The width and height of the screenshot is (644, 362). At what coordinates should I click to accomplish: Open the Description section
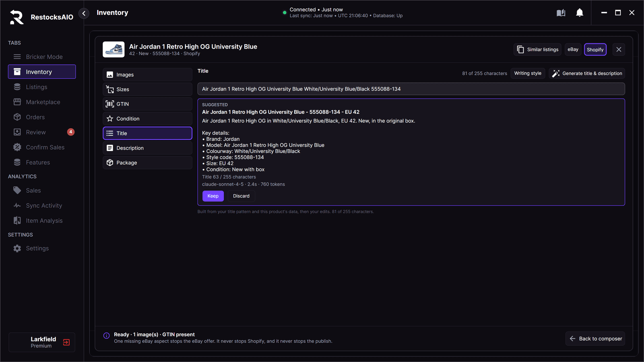click(x=147, y=148)
